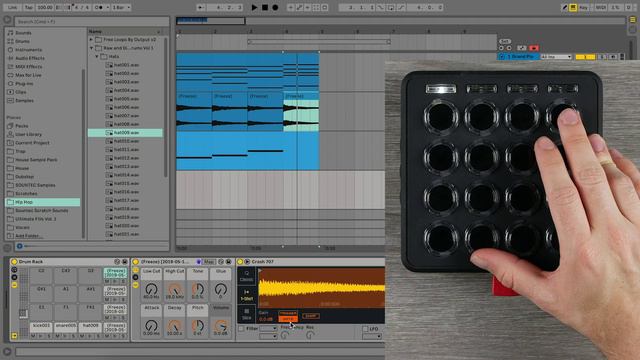Open Current Project in Places

pyautogui.click(x=32, y=143)
